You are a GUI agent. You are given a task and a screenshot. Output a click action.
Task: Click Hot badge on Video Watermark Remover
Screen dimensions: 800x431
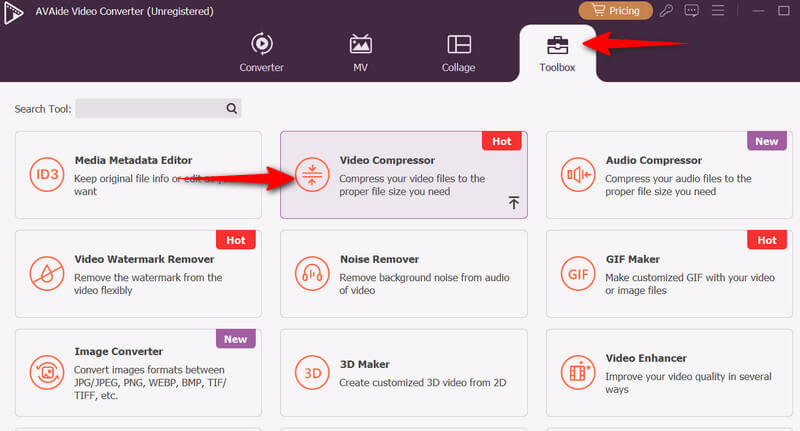236,240
